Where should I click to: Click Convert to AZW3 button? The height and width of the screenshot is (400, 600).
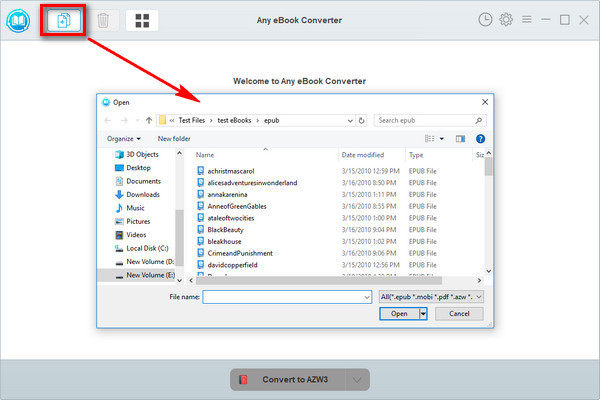tap(288, 380)
